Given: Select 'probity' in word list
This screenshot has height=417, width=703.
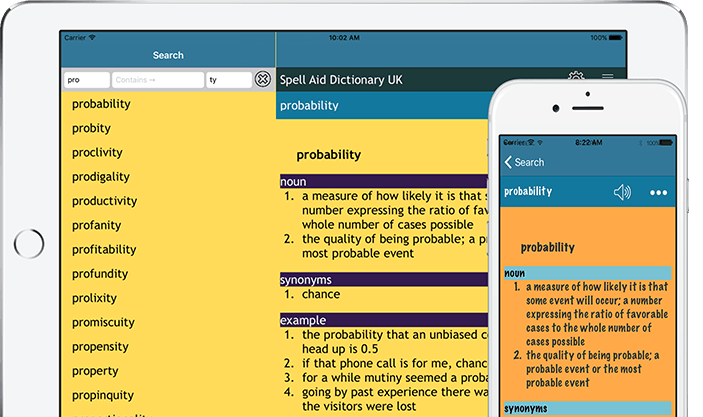Looking at the screenshot, I should pos(91,128).
